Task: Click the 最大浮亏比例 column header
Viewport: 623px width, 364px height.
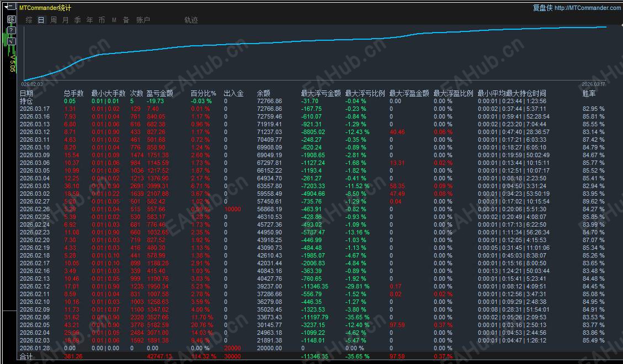Action: pos(365,93)
